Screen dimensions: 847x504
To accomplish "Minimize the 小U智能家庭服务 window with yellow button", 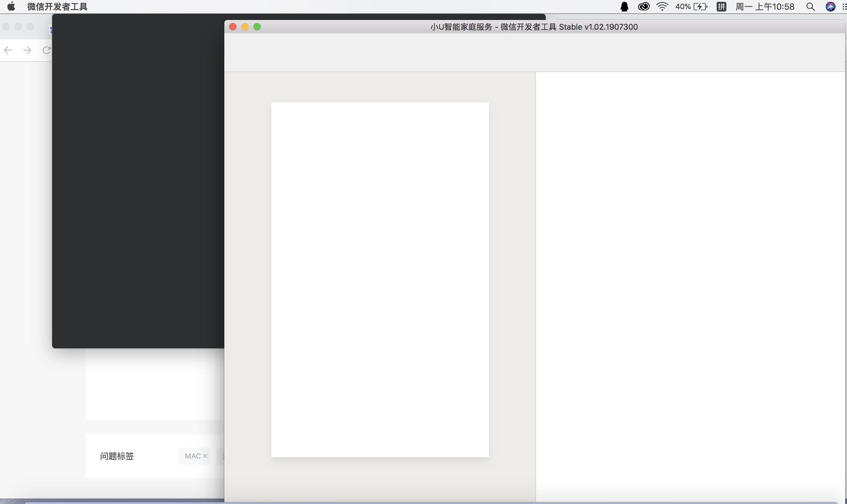I will (x=245, y=27).
